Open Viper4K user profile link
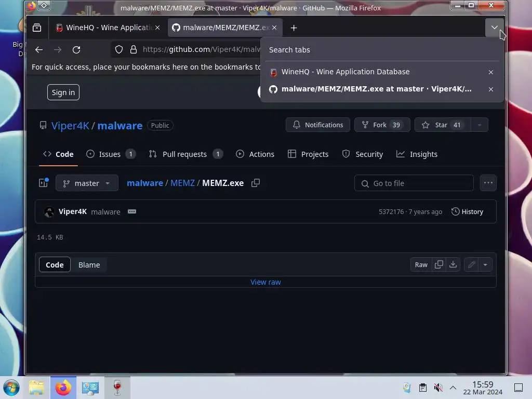The height and width of the screenshot is (399, 532). click(x=70, y=126)
